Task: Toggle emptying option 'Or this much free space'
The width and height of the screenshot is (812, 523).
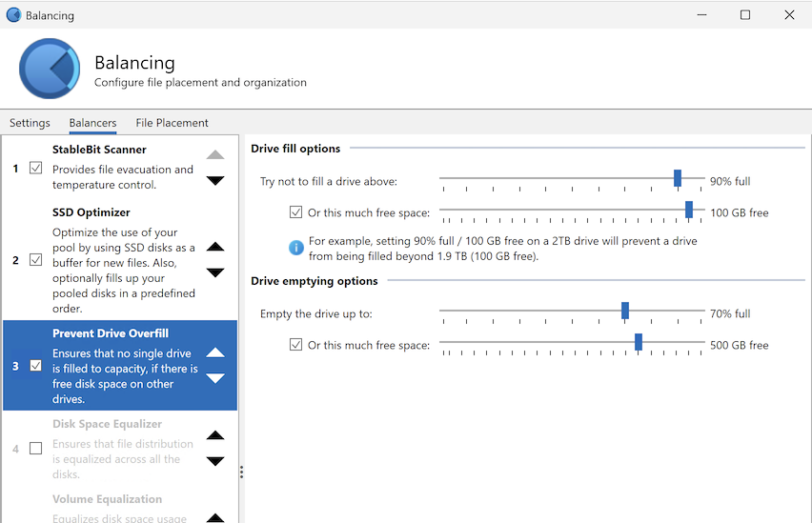Action: 295,344
